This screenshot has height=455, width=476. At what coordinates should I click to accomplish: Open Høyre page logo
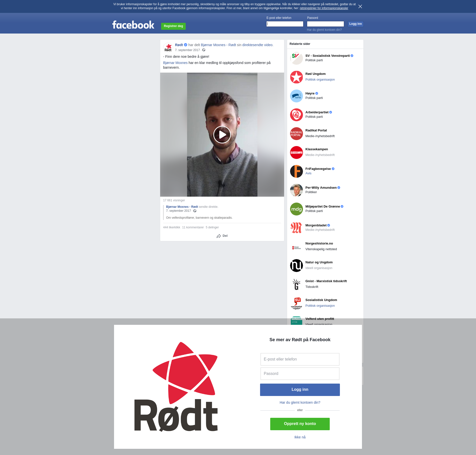click(x=297, y=96)
